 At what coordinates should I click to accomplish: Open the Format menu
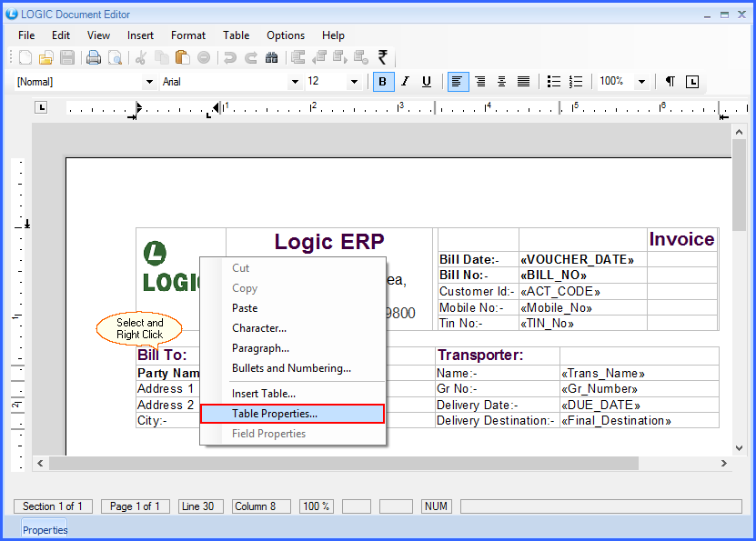(188, 35)
